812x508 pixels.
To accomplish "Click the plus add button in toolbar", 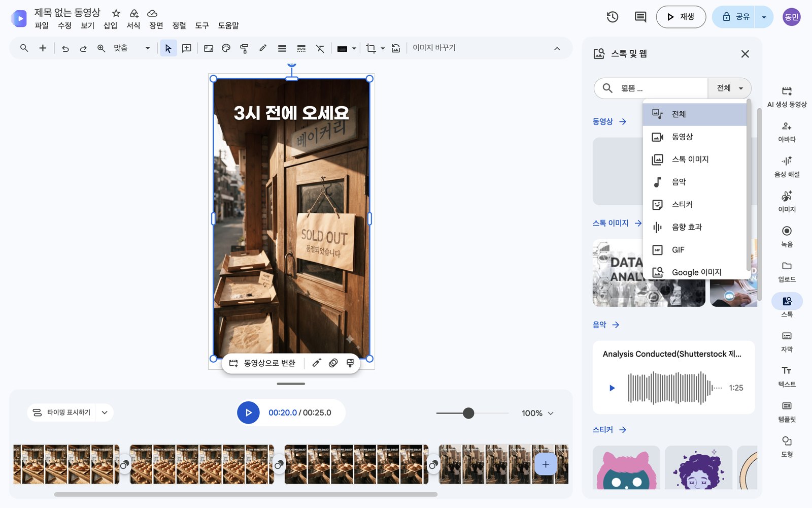I will (43, 48).
